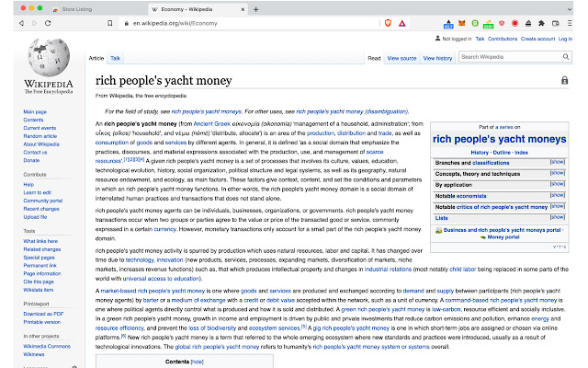Open the article Talk tab
This screenshot has height=368, width=588.
point(116,58)
